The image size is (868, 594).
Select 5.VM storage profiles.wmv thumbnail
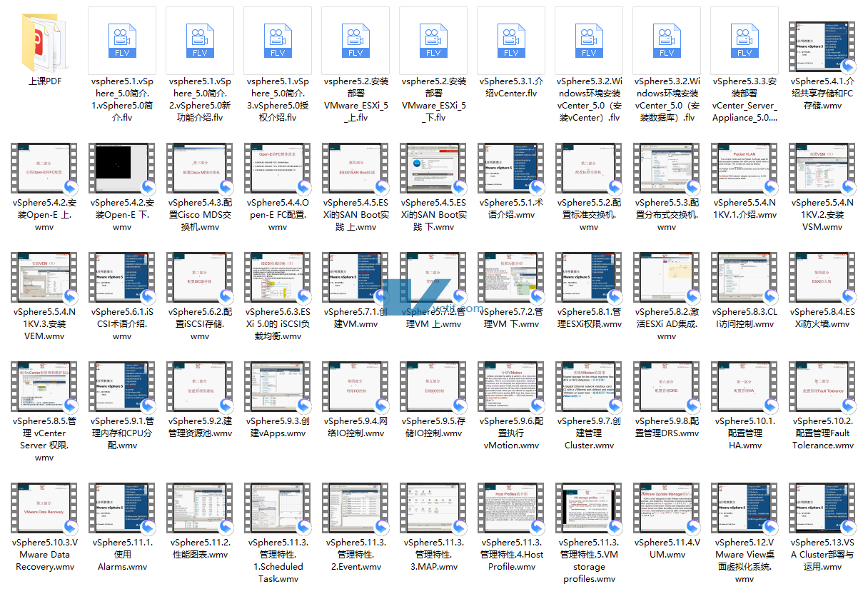click(x=589, y=508)
